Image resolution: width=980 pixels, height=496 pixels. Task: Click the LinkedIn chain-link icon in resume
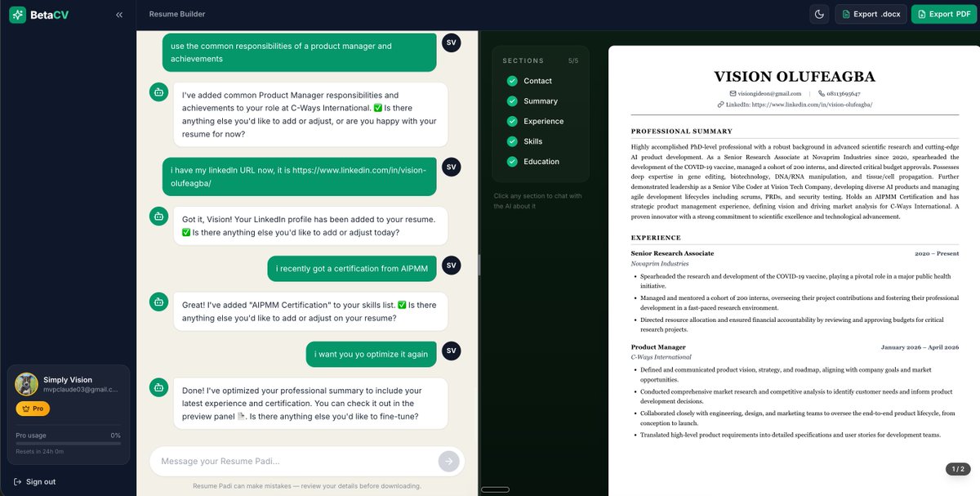point(720,105)
